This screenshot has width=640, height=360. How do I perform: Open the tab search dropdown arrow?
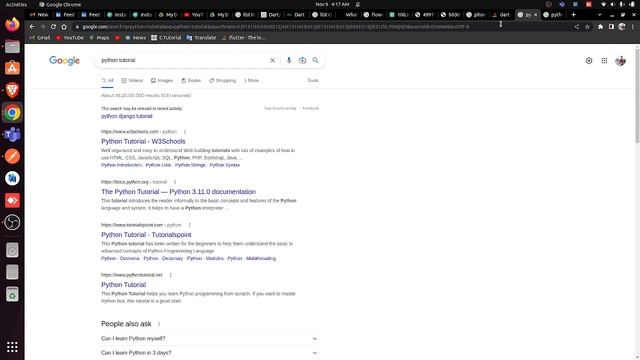(x=599, y=15)
